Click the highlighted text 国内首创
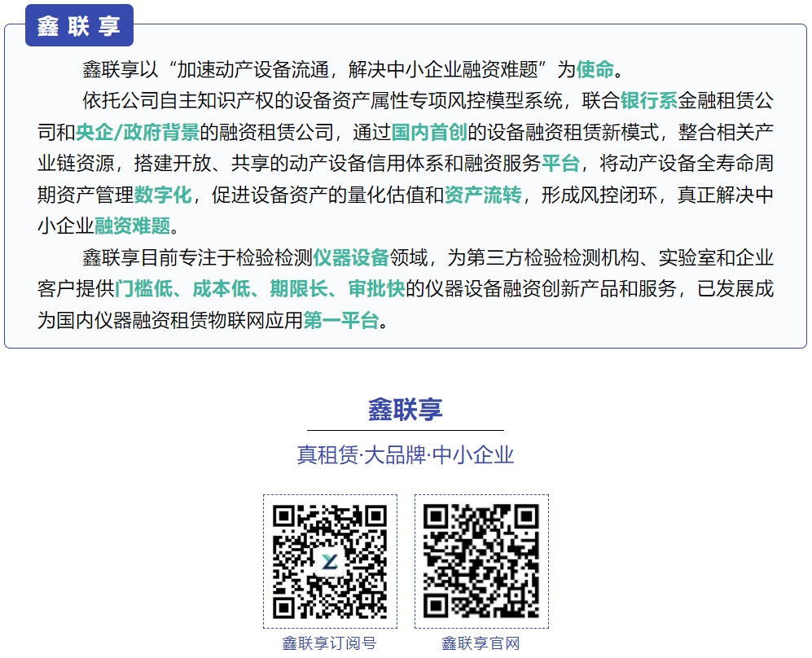The width and height of the screenshot is (812, 658). (429, 133)
